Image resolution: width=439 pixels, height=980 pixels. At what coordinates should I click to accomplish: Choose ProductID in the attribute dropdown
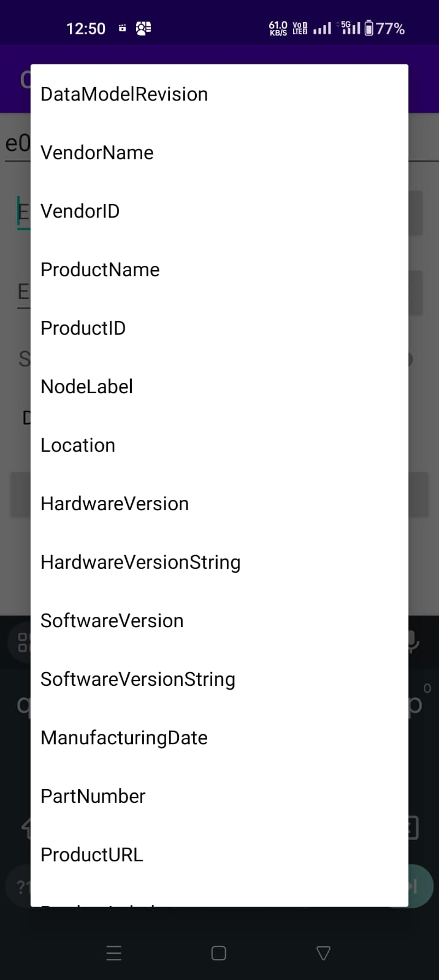[83, 328]
